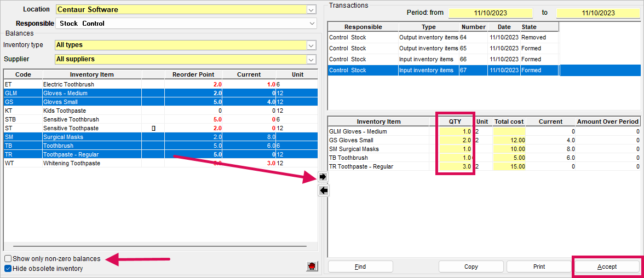Select Surgical Masks in balances list
The width and height of the screenshot is (644, 278).
tap(160, 137)
